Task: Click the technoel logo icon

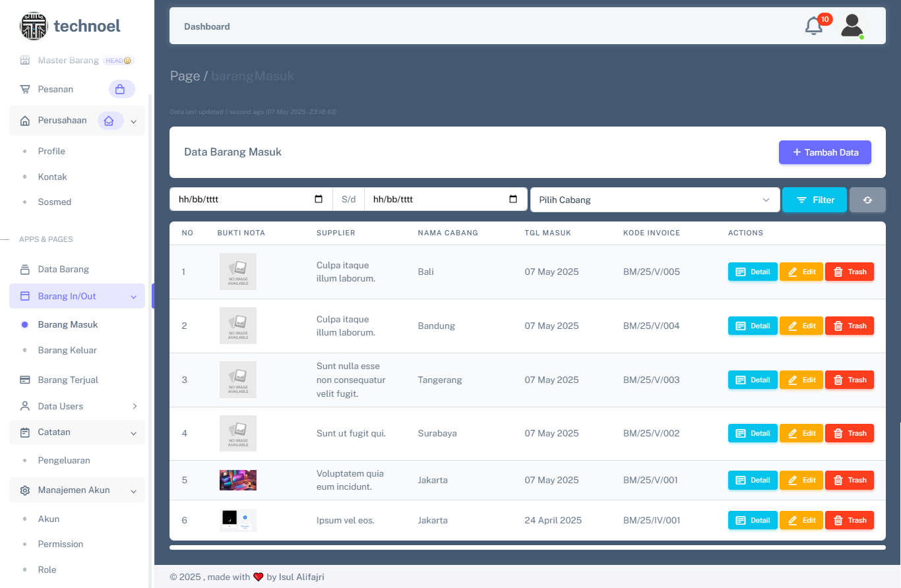Action: [34, 26]
